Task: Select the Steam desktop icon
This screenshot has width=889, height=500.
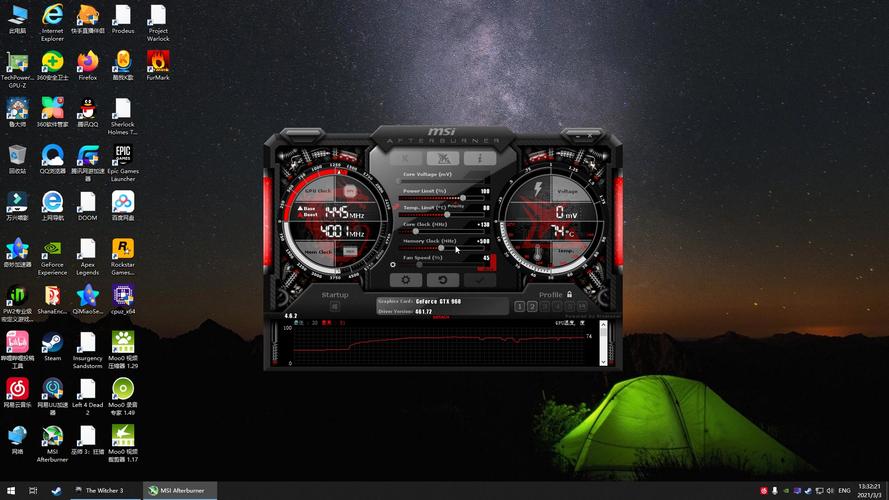Action: click(x=52, y=346)
